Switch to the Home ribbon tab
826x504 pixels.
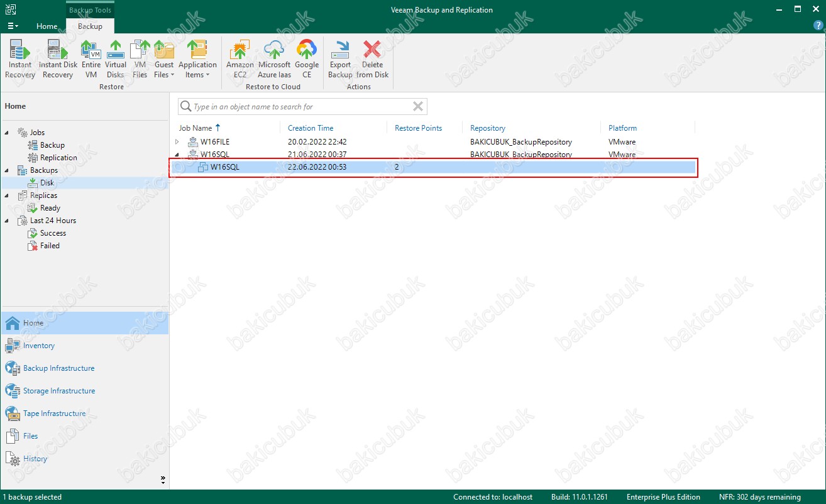click(x=47, y=26)
